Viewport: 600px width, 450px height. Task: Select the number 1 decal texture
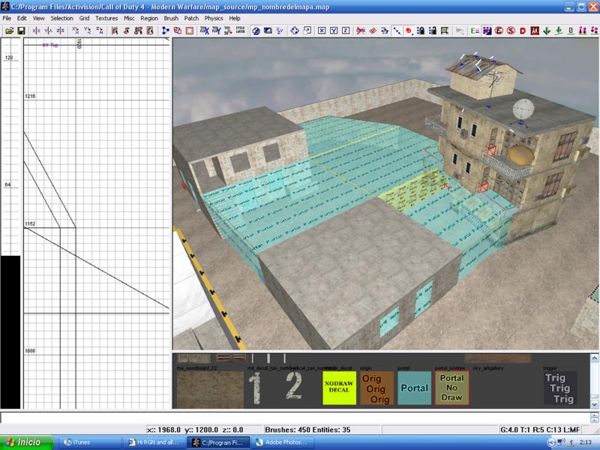pyautogui.click(x=256, y=388)
